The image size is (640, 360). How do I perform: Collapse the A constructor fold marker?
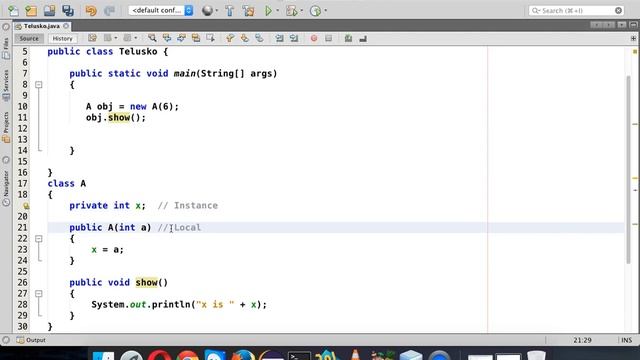click(x=39, y=238)
